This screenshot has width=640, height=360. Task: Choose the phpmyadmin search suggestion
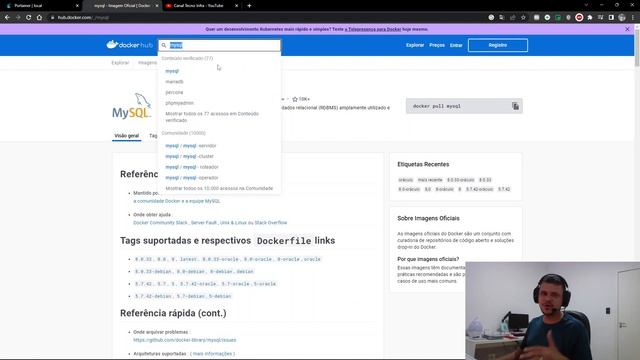coord(180,103)
